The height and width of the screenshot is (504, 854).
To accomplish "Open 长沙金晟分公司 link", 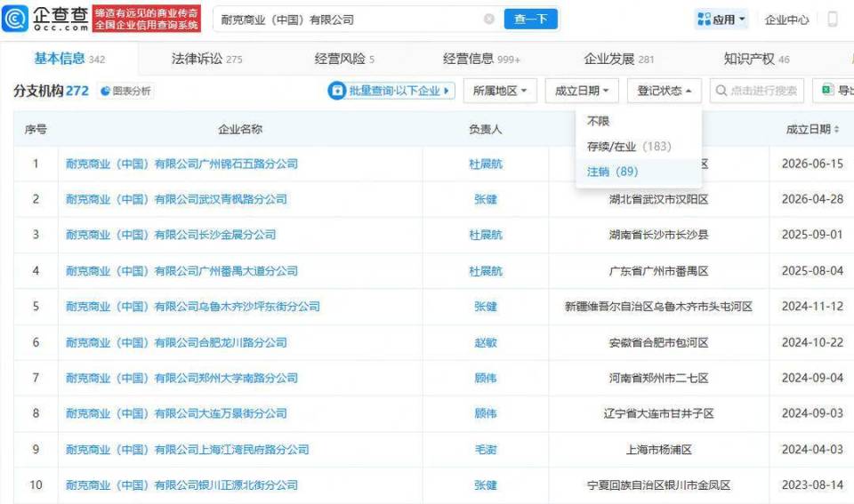I will click(x=171, y=235).
